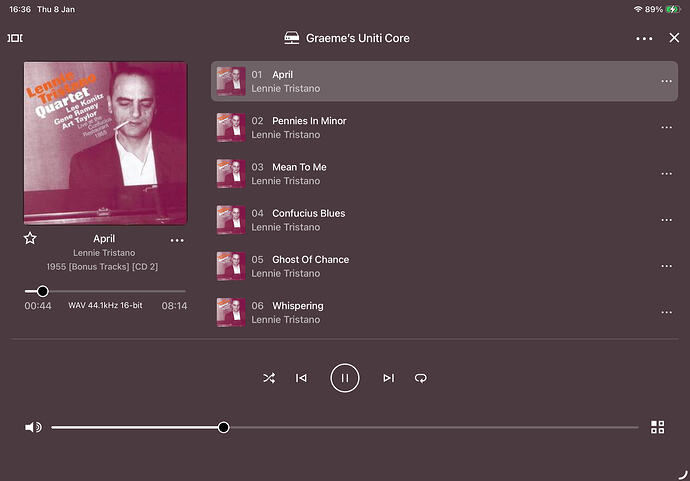This screenshot has height=481, width=690.
Task: Seek using the track progress slider knob
Action: 43,291
